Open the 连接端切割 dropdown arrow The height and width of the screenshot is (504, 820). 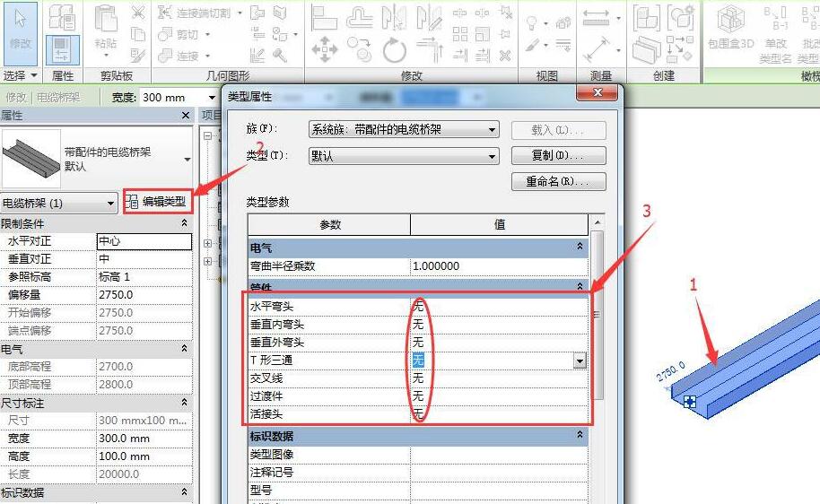(240, 13)
